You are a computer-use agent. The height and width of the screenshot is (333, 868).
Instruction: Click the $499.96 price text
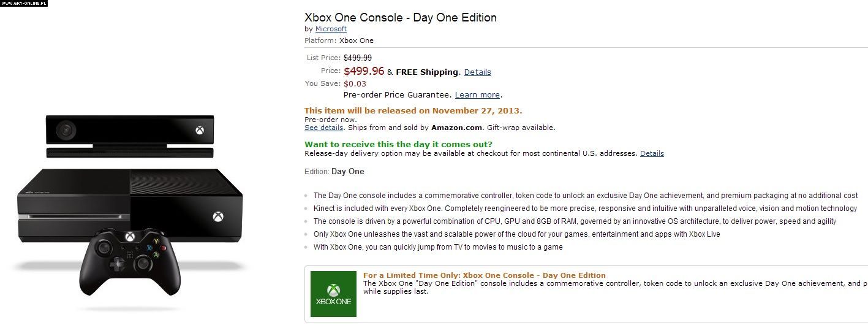click(x=364, y=71)
